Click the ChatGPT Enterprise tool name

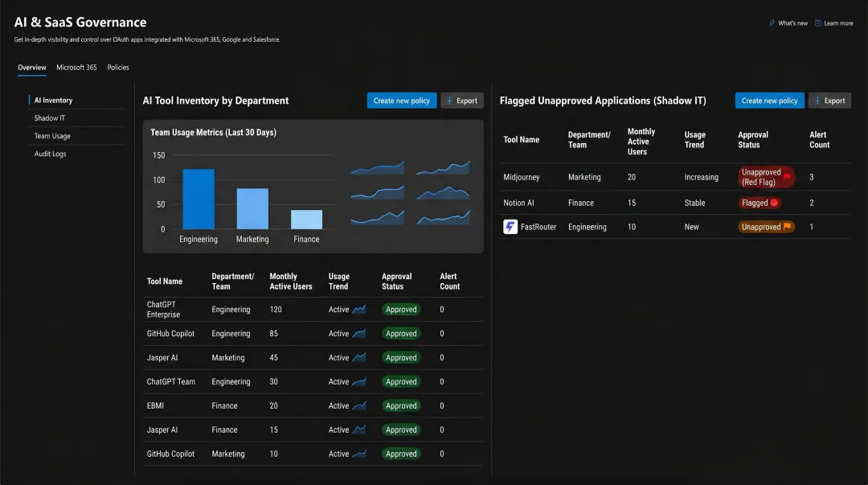click(x=163, y=310)
